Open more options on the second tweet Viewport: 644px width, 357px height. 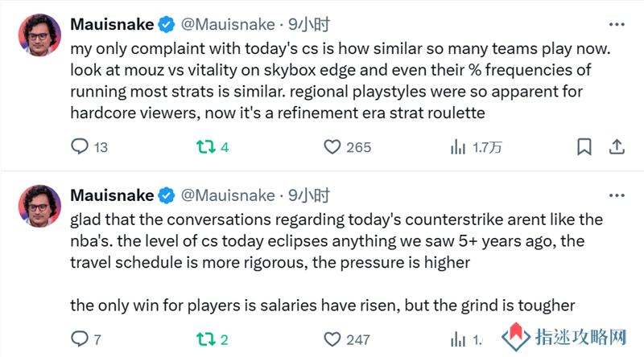click(617, 195)
